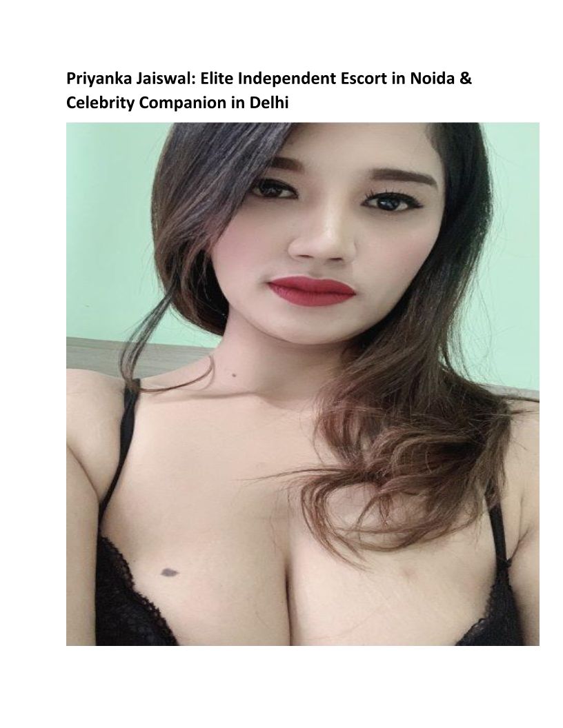563x728 pixels.
Task: Click the red lips in the photo
Action: [x=311, y=290]
